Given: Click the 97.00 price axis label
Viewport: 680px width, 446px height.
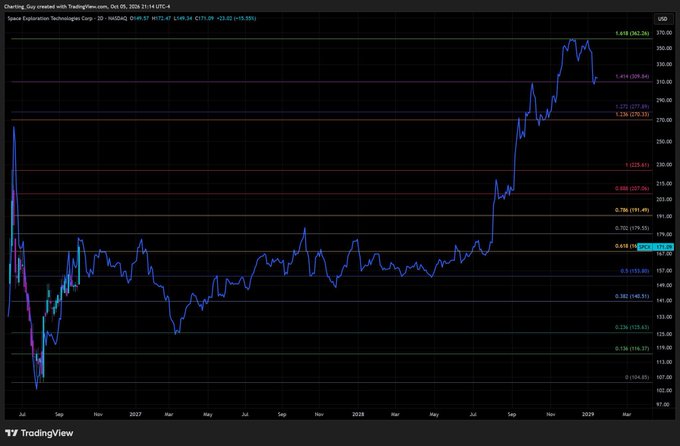Looking at the screenshot, I should (665, 404).
